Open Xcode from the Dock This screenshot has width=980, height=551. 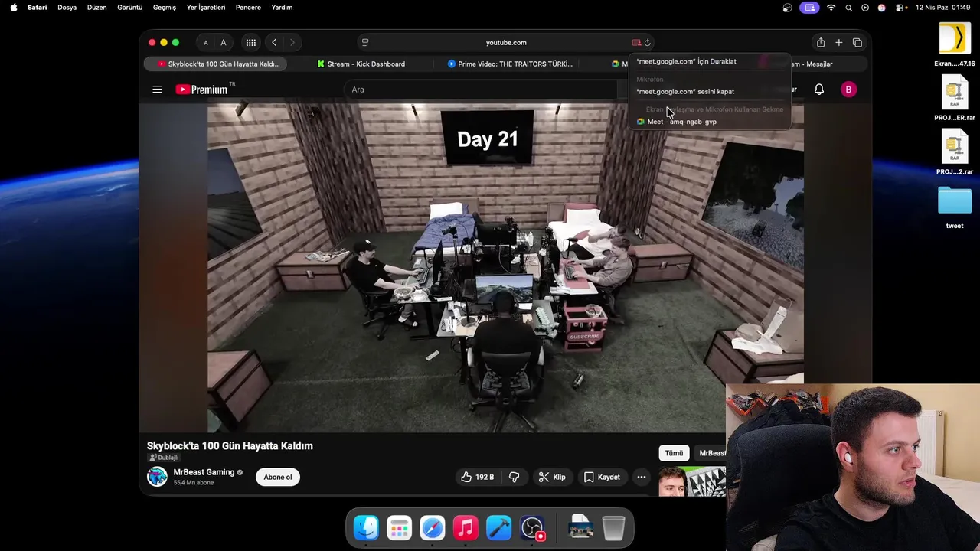click(x=498, y=527)
